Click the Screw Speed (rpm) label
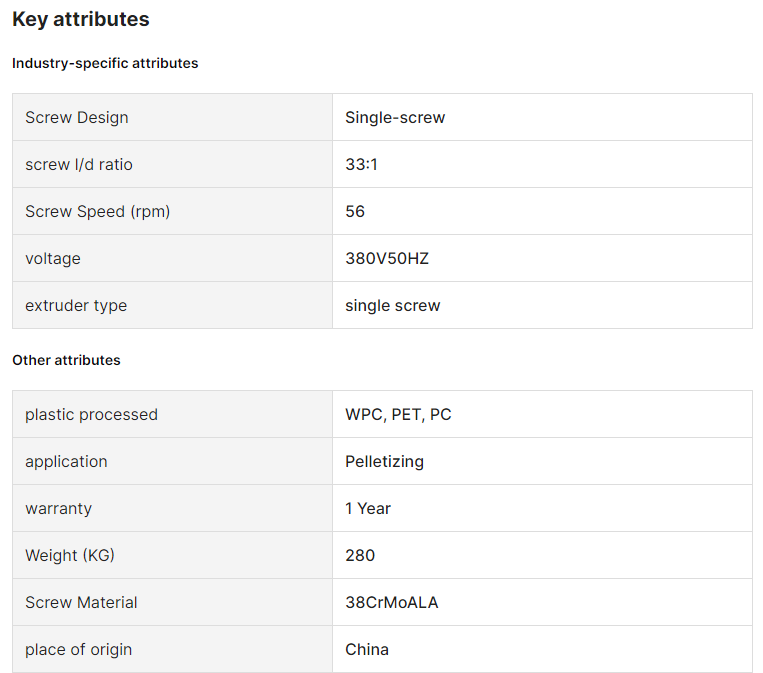763x673 pixels. pos(97,211)
